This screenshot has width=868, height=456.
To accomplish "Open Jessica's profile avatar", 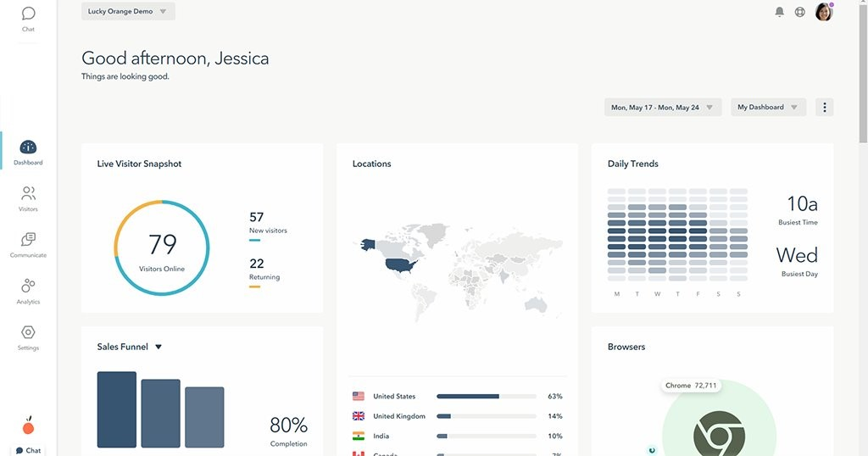I will tap(824, 12).
